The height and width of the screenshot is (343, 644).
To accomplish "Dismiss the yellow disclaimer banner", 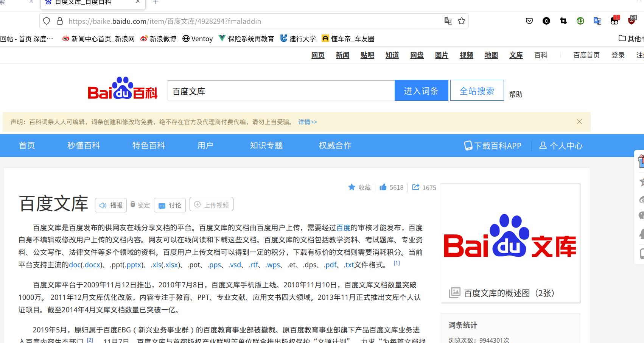I will [x=579, y=122].
